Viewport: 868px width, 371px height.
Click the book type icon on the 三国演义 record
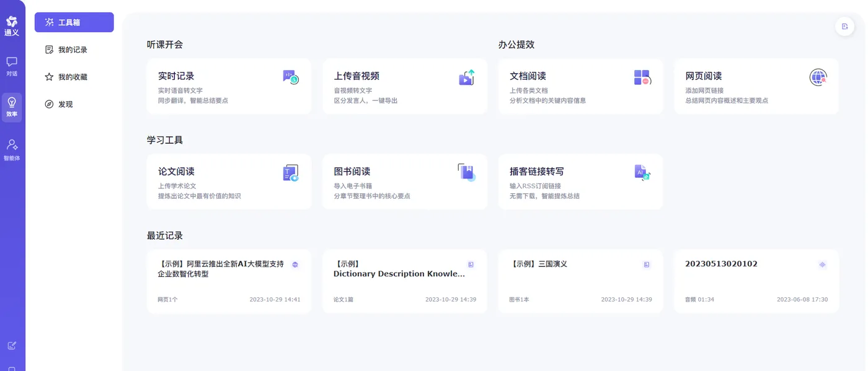tap(647, 264)
